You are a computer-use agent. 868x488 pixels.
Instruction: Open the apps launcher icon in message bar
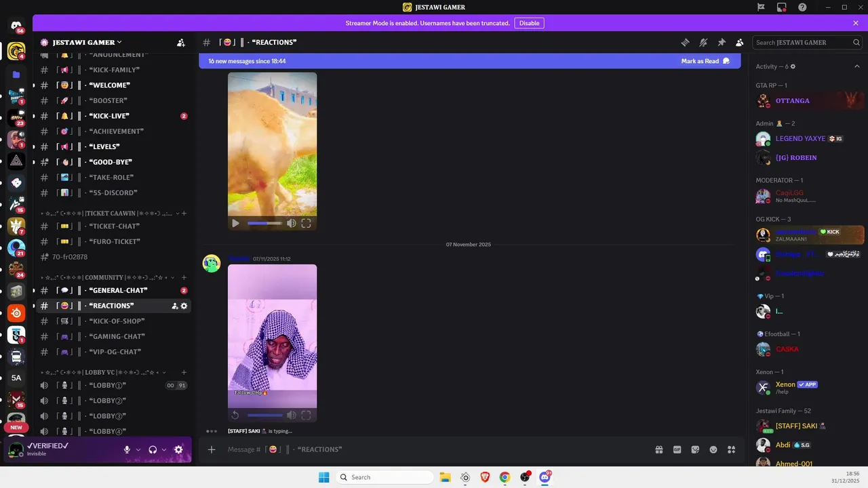point(732,449)
